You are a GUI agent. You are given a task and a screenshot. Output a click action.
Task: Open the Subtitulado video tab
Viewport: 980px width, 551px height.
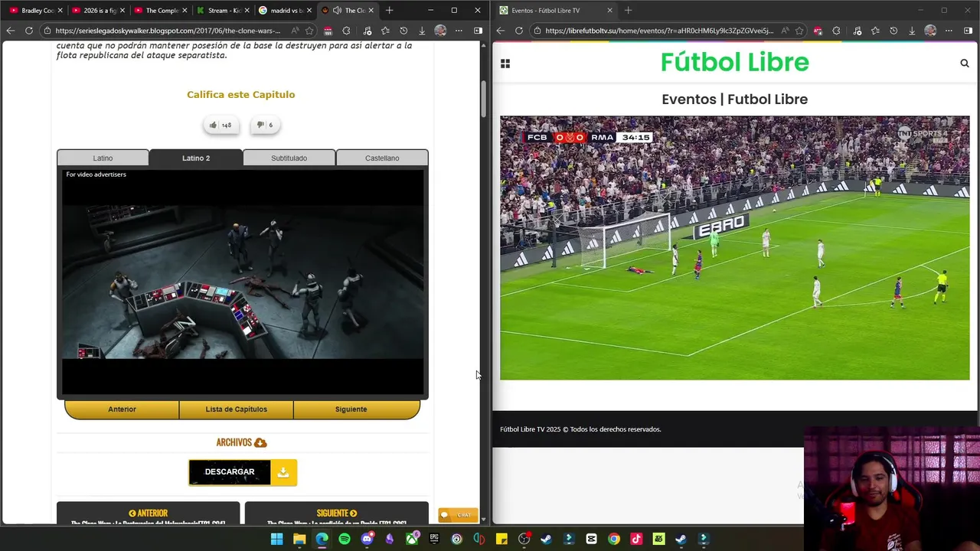pos(289,158)
